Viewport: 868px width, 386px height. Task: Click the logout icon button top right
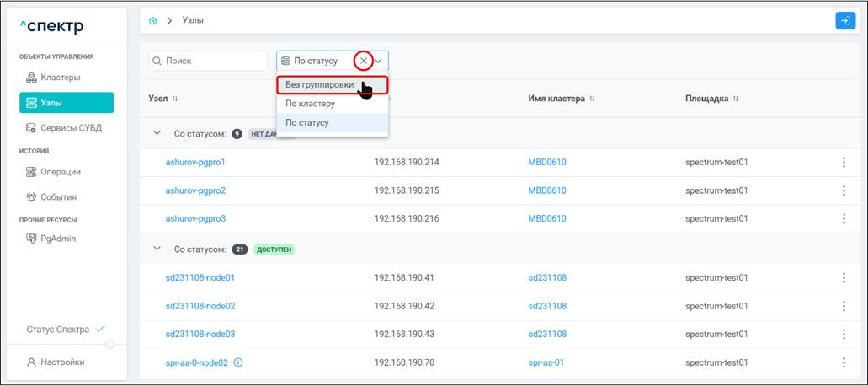[x=844, y=20]
